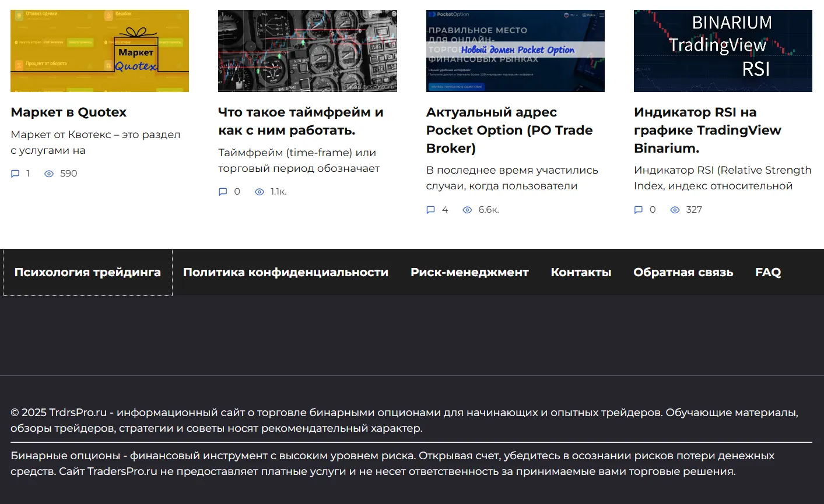Viewport: 824px width, 504px height.
Task: Click excerpt Таймфрейм (time-frame) или торговый период
Action: (x=299, y=160)
